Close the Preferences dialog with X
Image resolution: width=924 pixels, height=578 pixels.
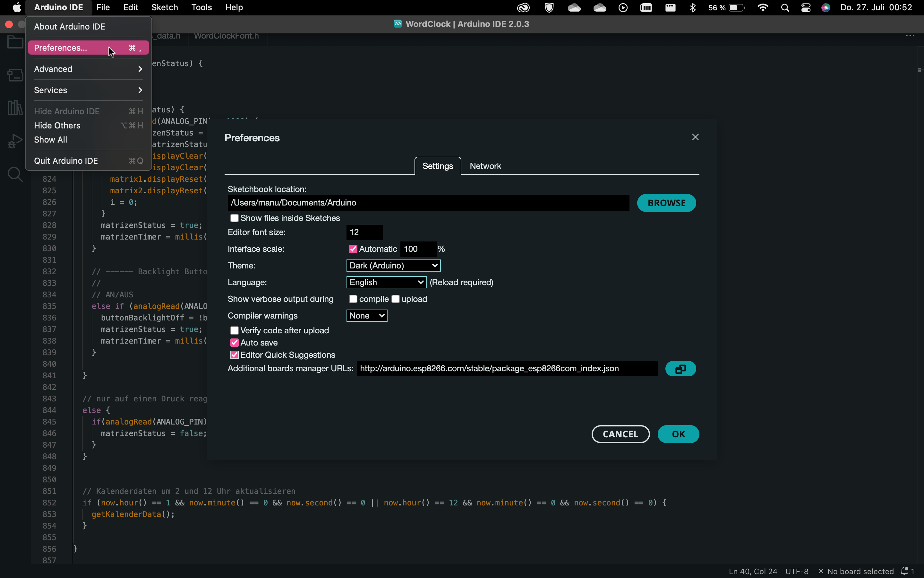pyautogui.click(x=695, y=137)
